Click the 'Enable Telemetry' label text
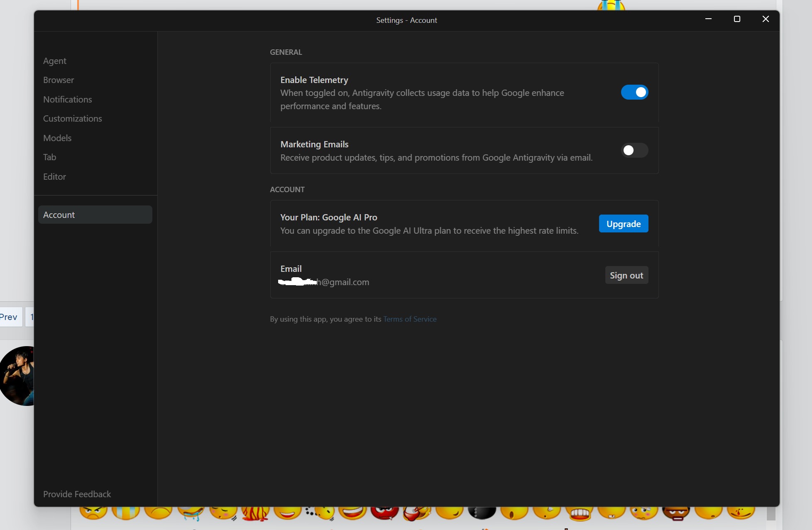Viewport: 812px width, 530px height. pos(314,80)
